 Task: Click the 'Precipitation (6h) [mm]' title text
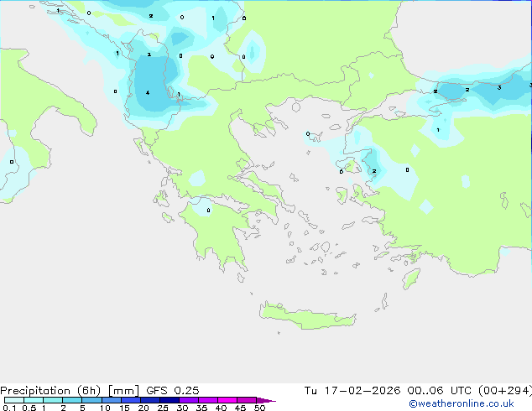[x=70, y=391]
